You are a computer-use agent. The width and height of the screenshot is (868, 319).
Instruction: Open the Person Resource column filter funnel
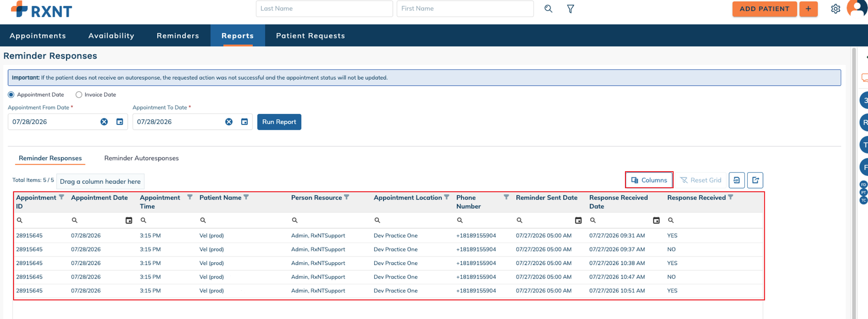tap(347, 197)
